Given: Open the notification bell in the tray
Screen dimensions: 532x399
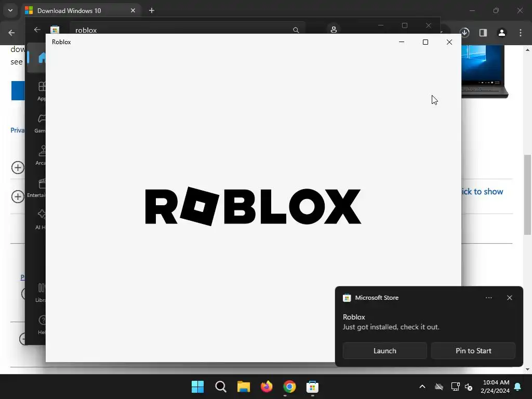Looking at the screenshot, I should coord(518,387).
